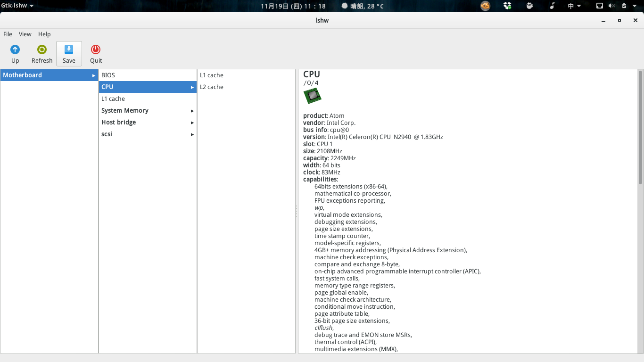Select L2 cache under CPU
The image size is (644, 362).
(212, 87)
